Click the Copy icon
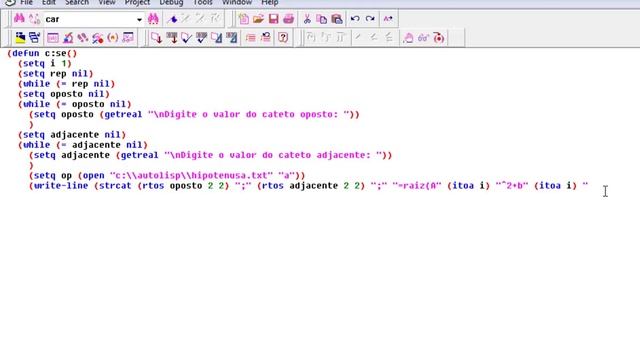 click(322, 19)
